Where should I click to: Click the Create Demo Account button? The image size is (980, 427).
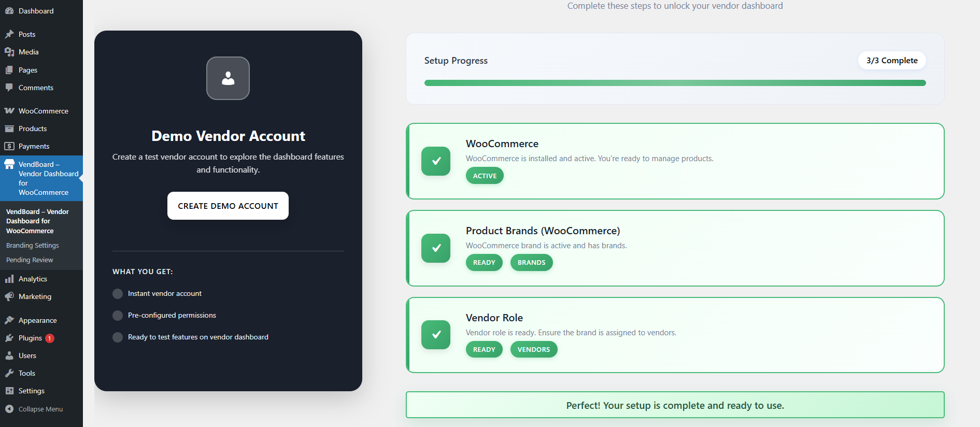(x=228, y=206)
